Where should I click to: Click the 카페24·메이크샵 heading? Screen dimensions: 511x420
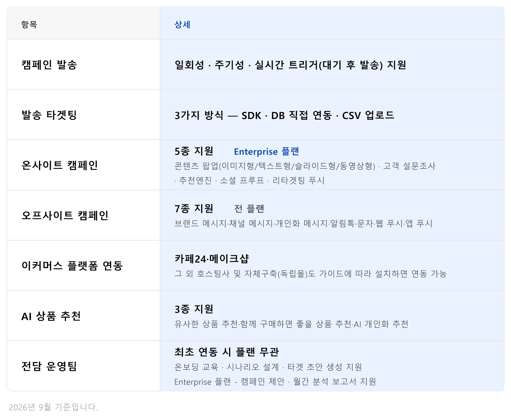[212, 259]
